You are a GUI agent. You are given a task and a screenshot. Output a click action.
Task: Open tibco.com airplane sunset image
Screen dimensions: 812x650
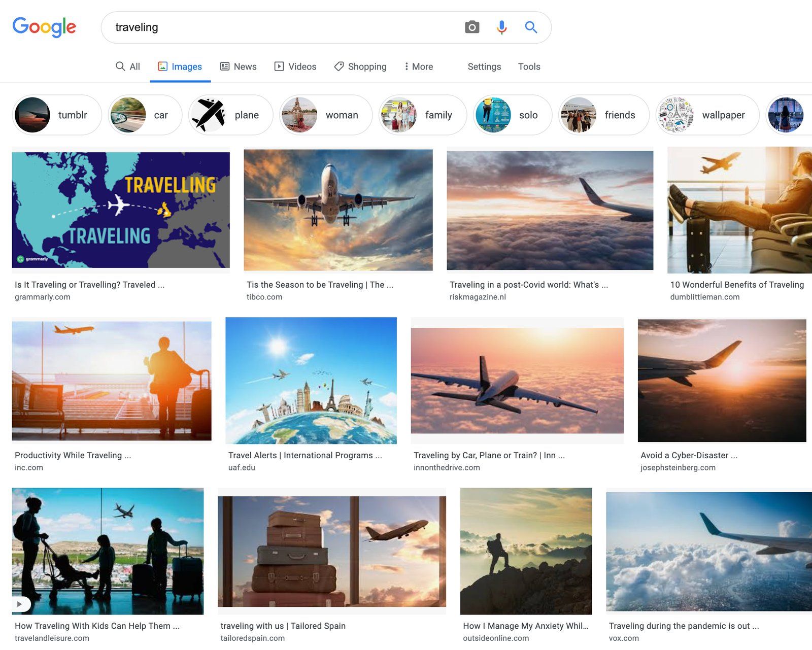[x=338, y=210]
